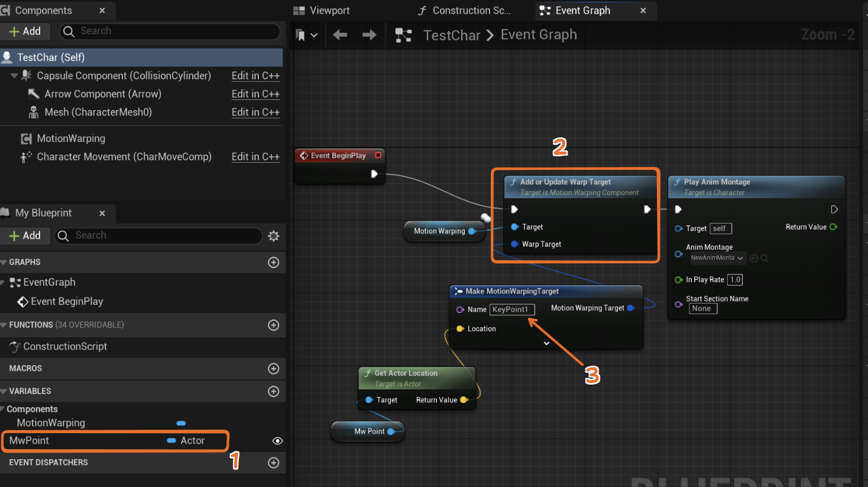The width and height of the screenshot is (868, 487).
Task: Click Add button in Components panel
Action: (25, 31)
